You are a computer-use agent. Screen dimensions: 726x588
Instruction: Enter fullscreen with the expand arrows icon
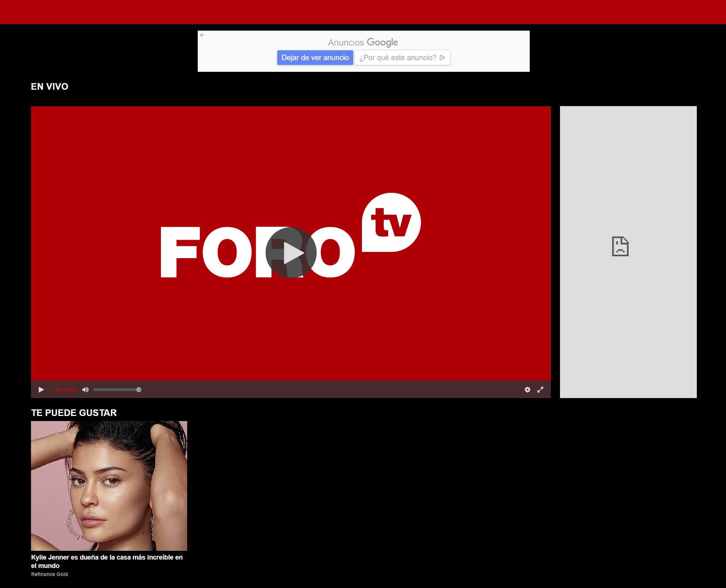540,390
